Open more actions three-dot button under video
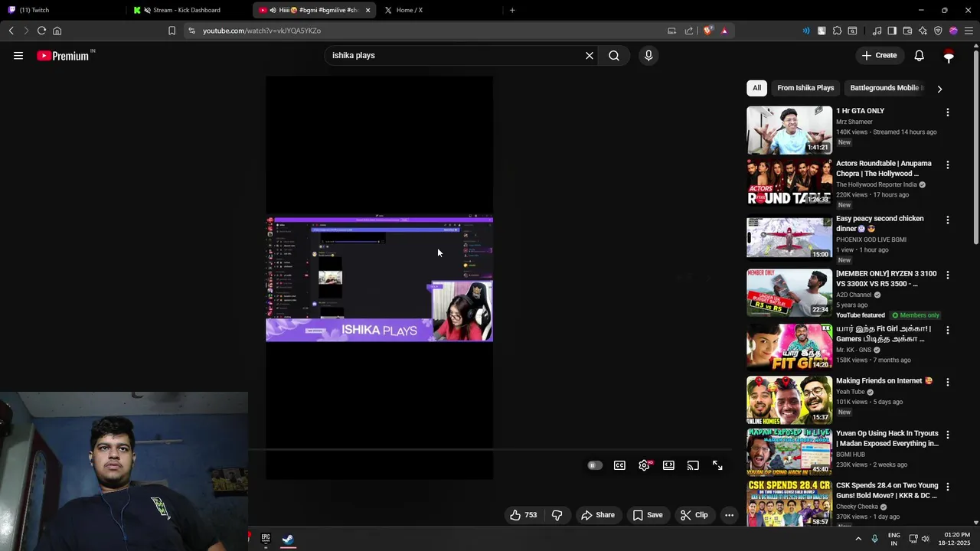This screenshot has width=980, height=551. pyautogui.click(x=730, y=515)
